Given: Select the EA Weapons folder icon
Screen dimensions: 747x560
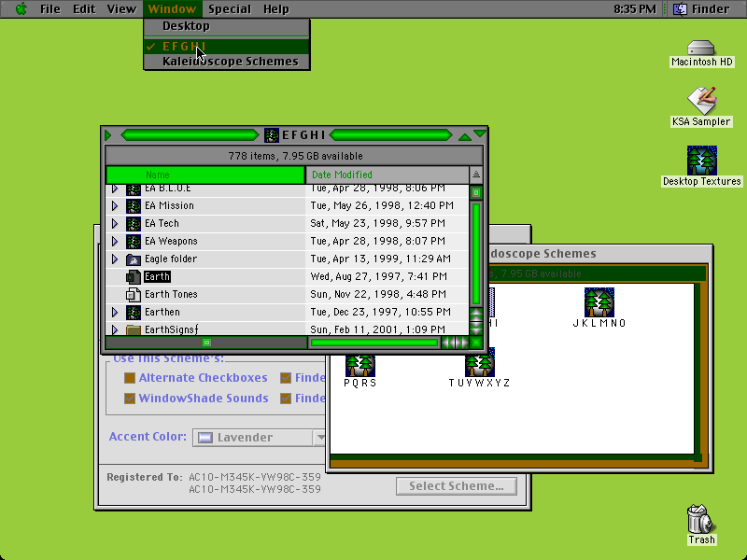Looking at the screenshot, I should coord(134,241).
